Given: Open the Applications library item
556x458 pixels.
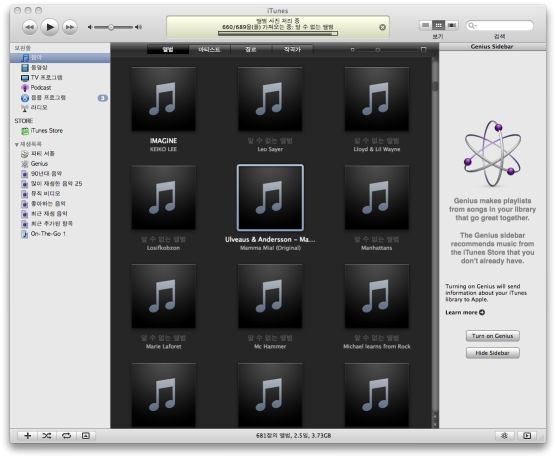Looking at the screenshot, I should [60, 97].
